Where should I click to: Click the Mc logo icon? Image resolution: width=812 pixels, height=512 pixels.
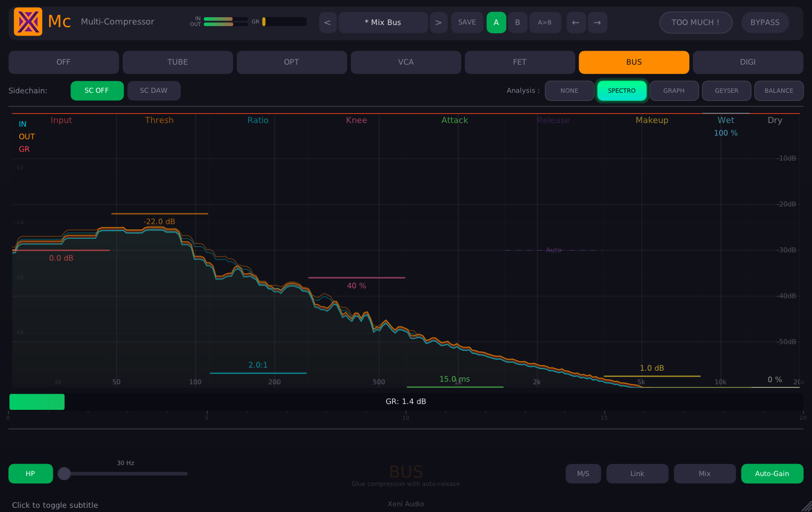(28, 21)
